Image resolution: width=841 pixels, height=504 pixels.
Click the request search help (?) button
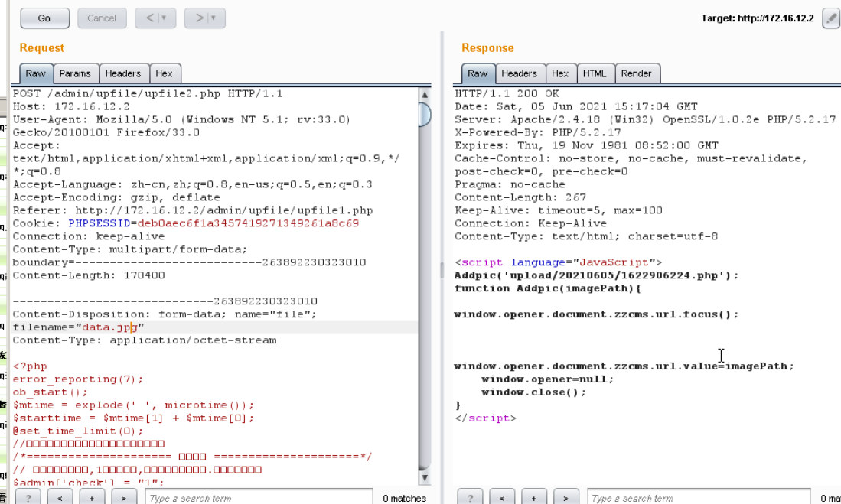[28, 498]
